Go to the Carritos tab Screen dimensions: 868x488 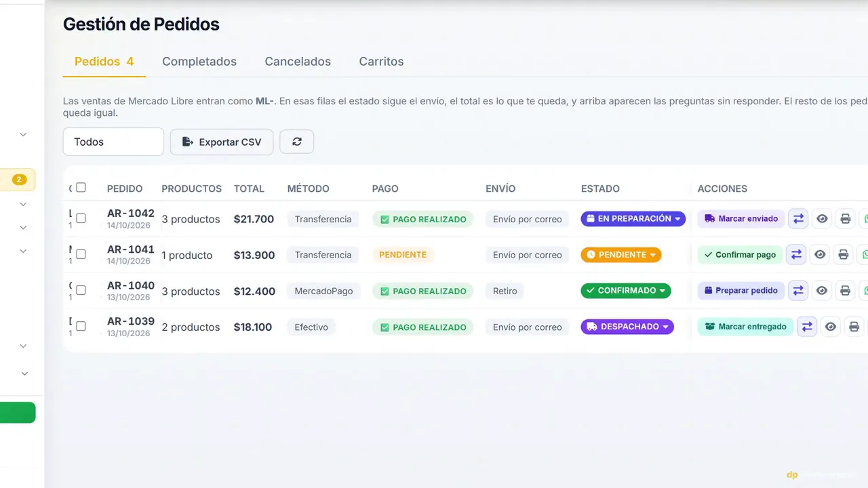tap(381, 62)
